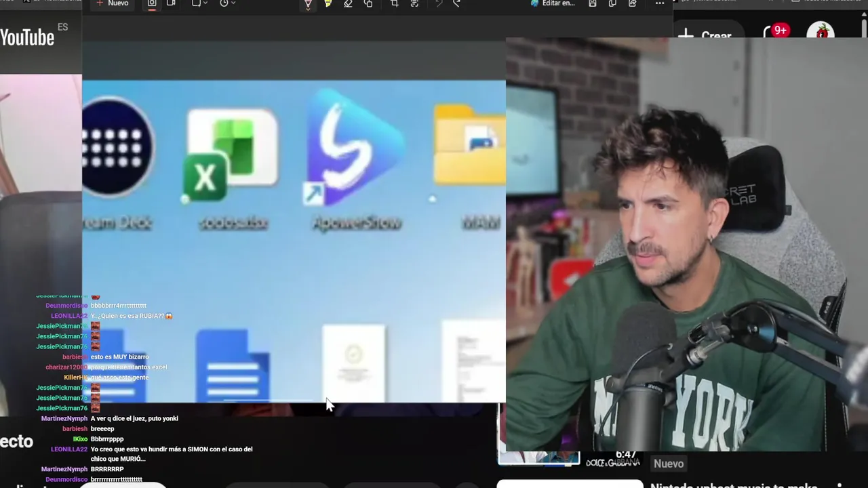This screenshot has width=868, height=488.
Task: Select the ballpoint pen tool
Action: [x=308, y=4]
